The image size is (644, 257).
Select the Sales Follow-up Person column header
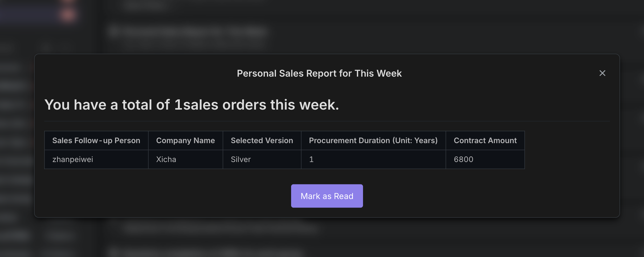click(x=96, y=140)
